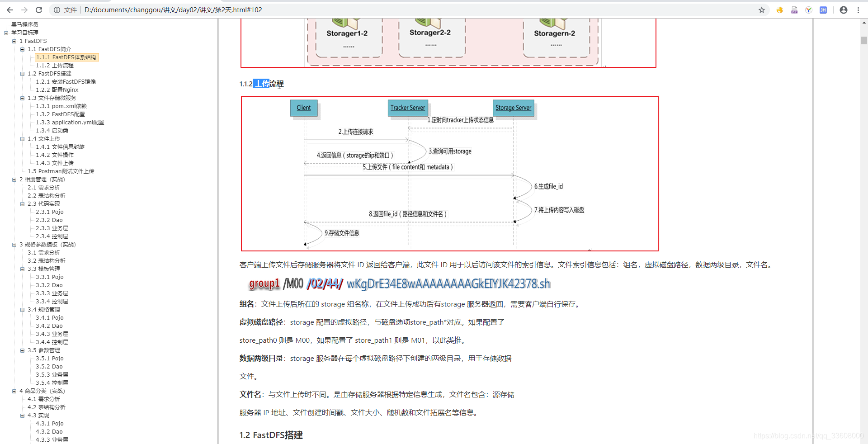
Task: Bookmark this page with the star icon
Action: point(762,10)
